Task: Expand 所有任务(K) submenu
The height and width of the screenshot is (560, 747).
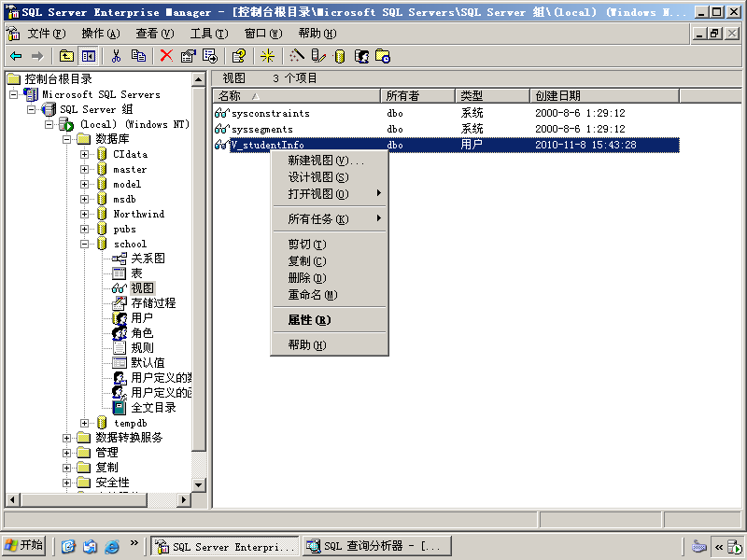Action: click(x=330, y=219)
